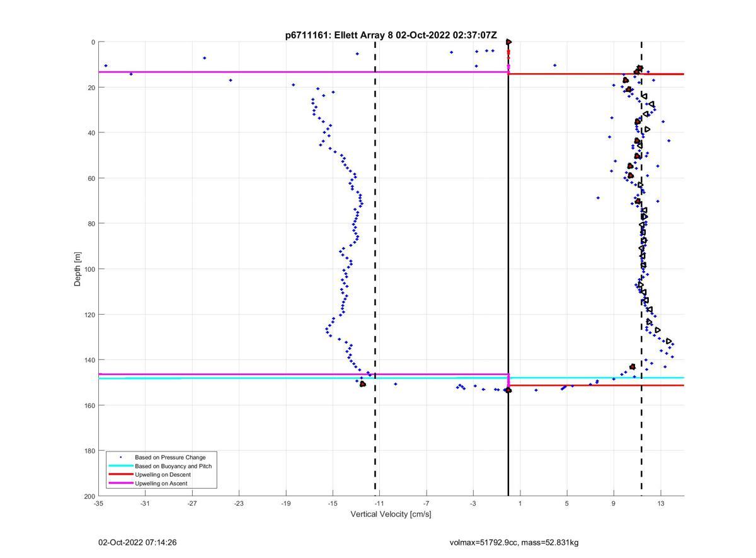Click the rightmost open triangle marker near 132 m
Viewport: 756px width, 558px height.
point(669,341)
